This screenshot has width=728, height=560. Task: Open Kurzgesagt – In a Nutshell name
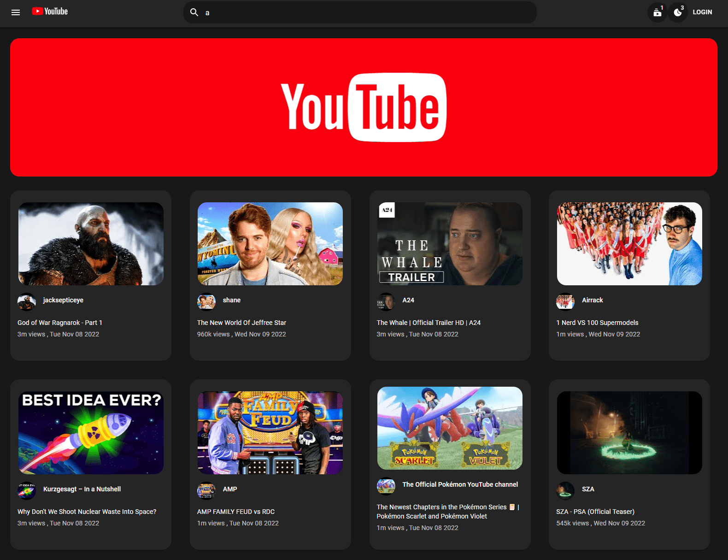pos(82,489)
